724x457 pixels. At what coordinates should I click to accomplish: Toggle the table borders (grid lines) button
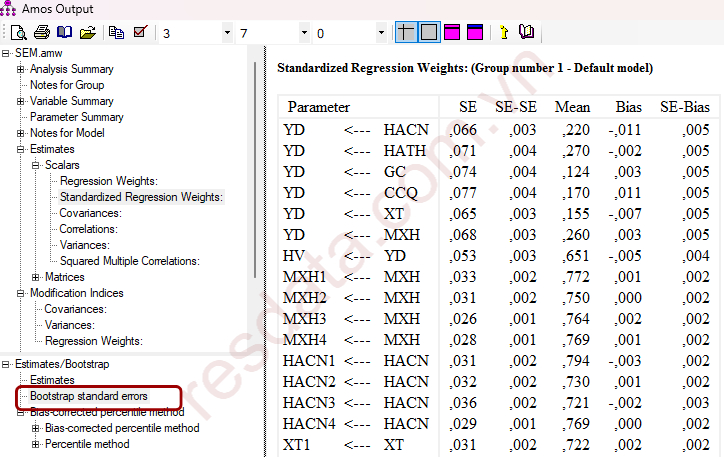405,33
